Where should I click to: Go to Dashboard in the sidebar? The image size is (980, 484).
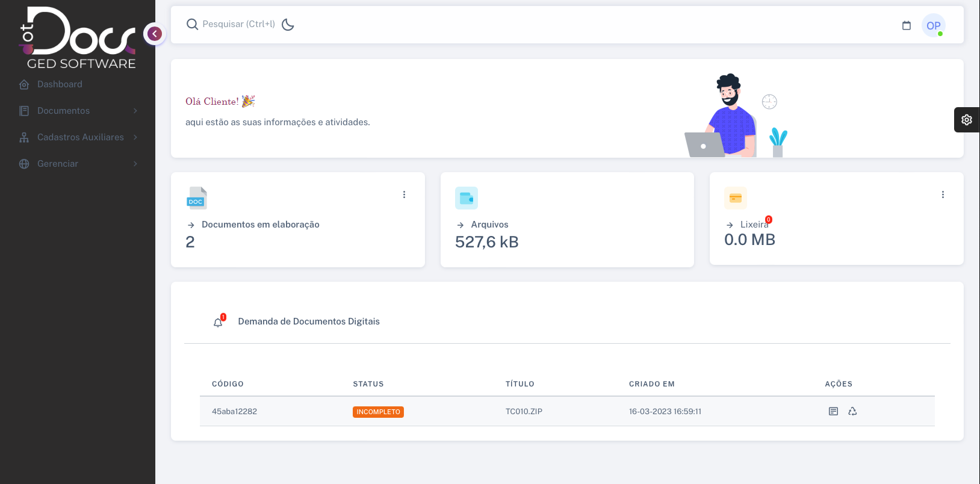coord(60,84)
